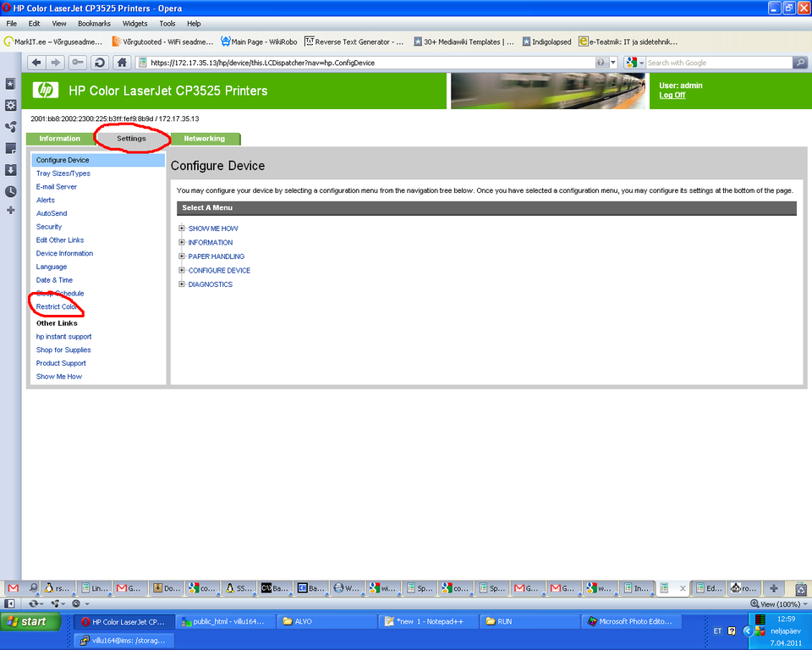
Task: Expand the INFORMATION tree node
Action: tap(182, 242)
